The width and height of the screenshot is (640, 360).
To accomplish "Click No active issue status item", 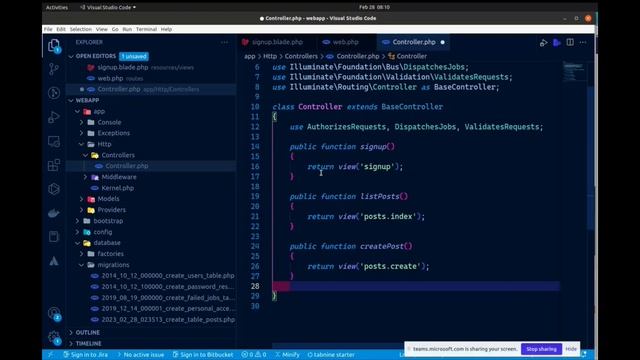I will (141, 355).
